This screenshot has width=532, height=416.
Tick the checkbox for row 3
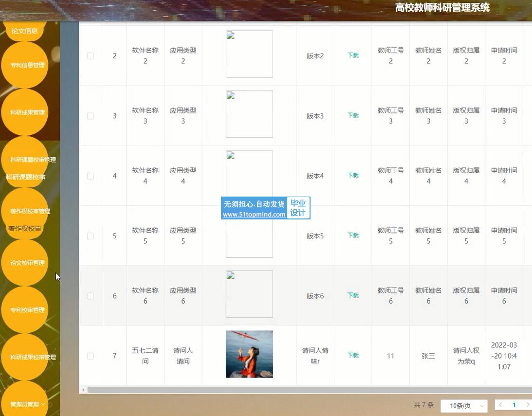90,116
